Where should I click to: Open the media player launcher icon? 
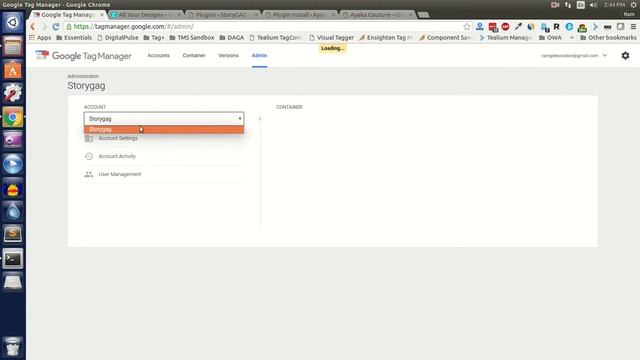pyautogui.click(x=13, y=164)
